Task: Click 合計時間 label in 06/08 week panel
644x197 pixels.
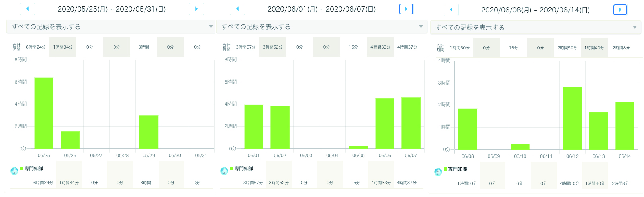Action: click(x=440, y=48)
